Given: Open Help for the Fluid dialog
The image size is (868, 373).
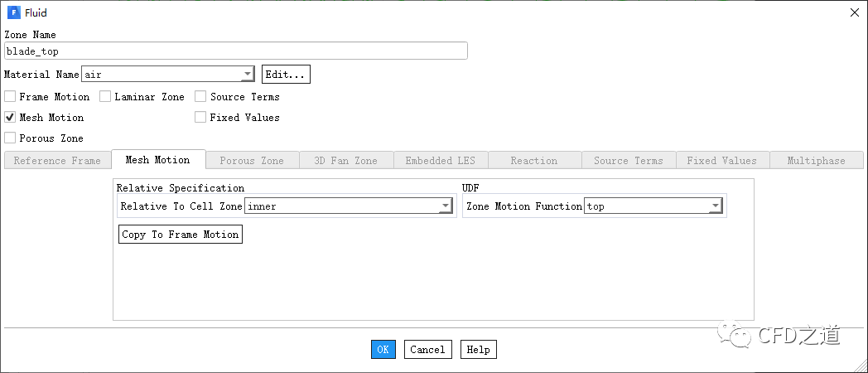Looking at the screenshot, I should point(478,350).
